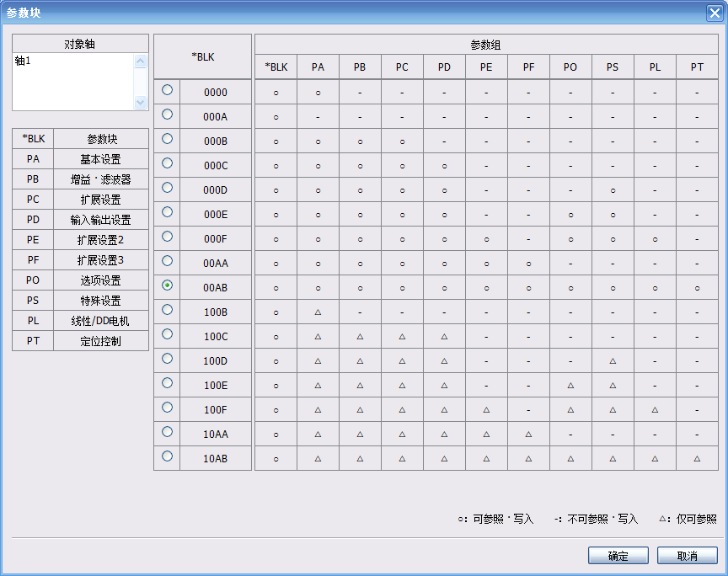Click the PA column header in 参数组

[318, 67]
